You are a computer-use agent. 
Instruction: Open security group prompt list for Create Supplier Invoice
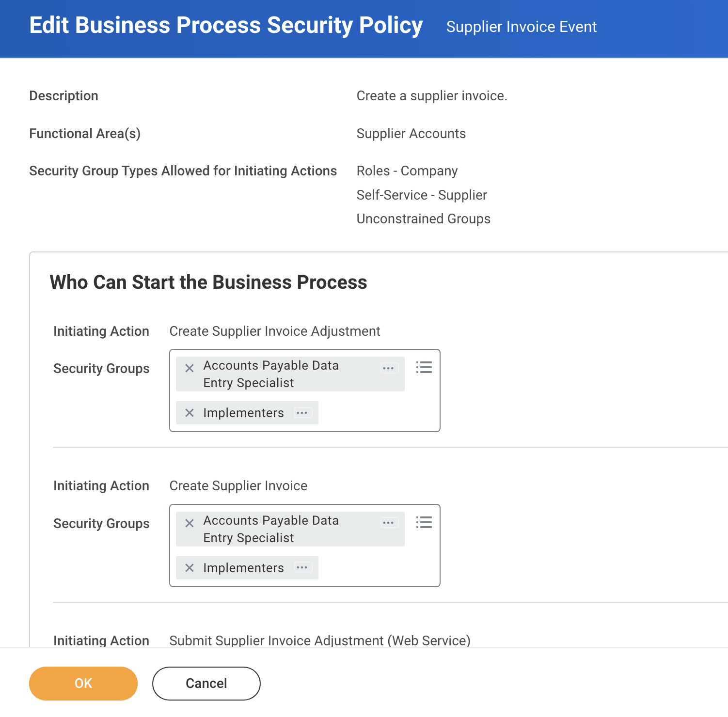coord(424,522)
